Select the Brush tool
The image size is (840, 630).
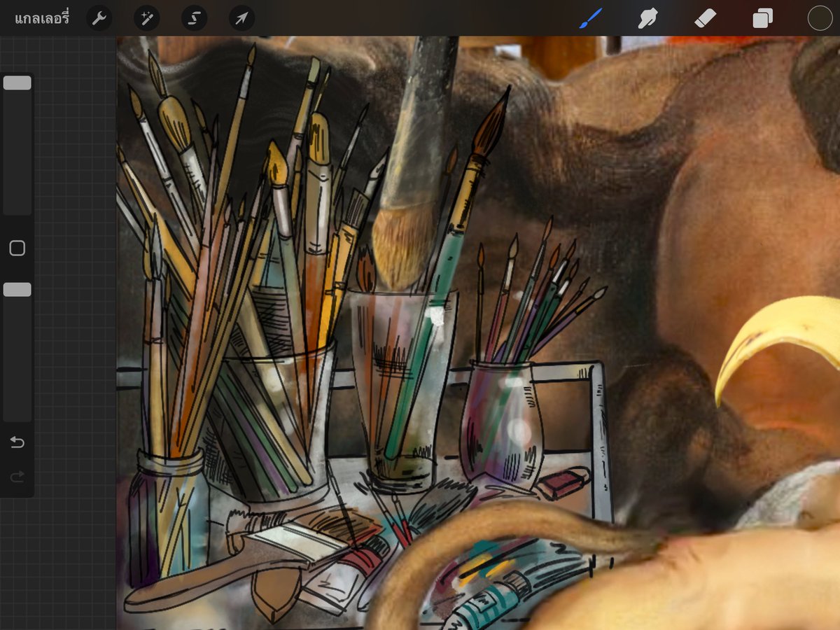click(x=591, y=18)
